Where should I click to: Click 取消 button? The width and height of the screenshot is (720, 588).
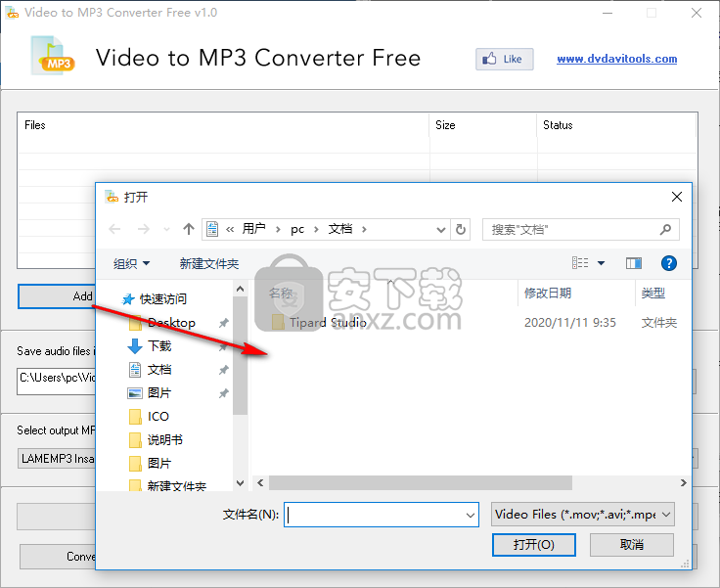[x=632, y=545]
